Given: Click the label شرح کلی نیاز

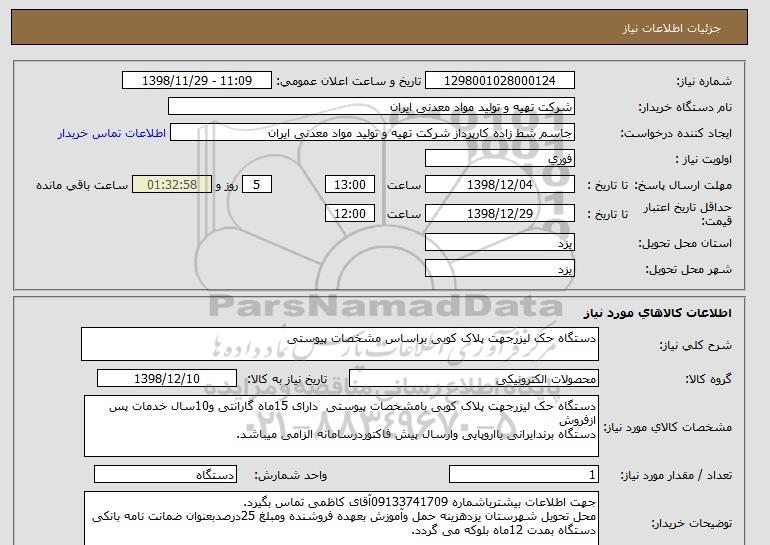Looking at the screenshot, I should (695, 345).
